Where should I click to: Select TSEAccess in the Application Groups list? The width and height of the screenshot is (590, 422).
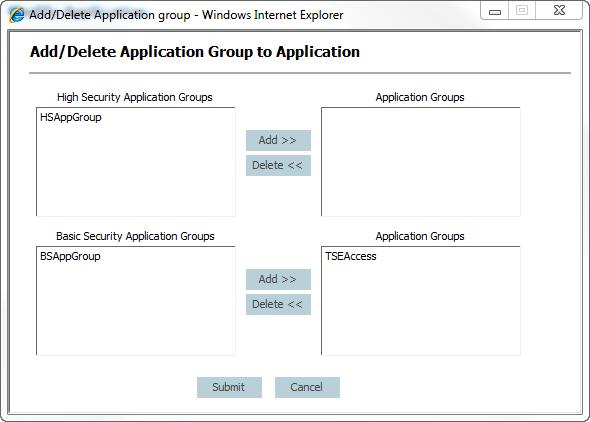click(351, 257)
